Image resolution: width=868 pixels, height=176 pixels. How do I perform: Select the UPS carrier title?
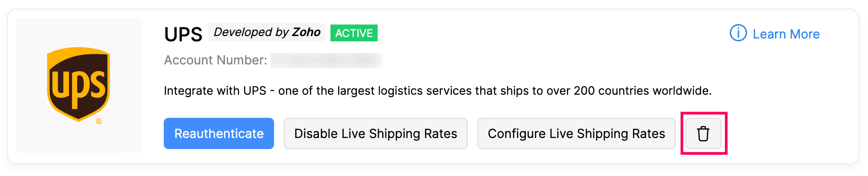[x=183, y=34]
